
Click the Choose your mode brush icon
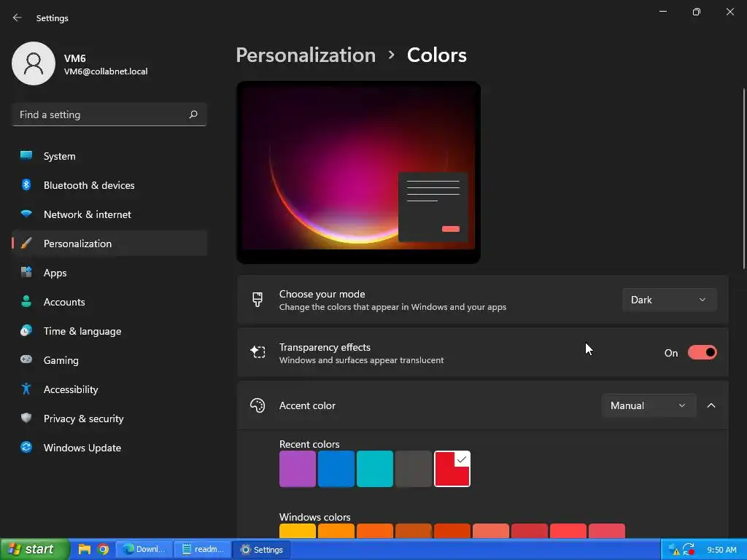click(x=258, y=300)
